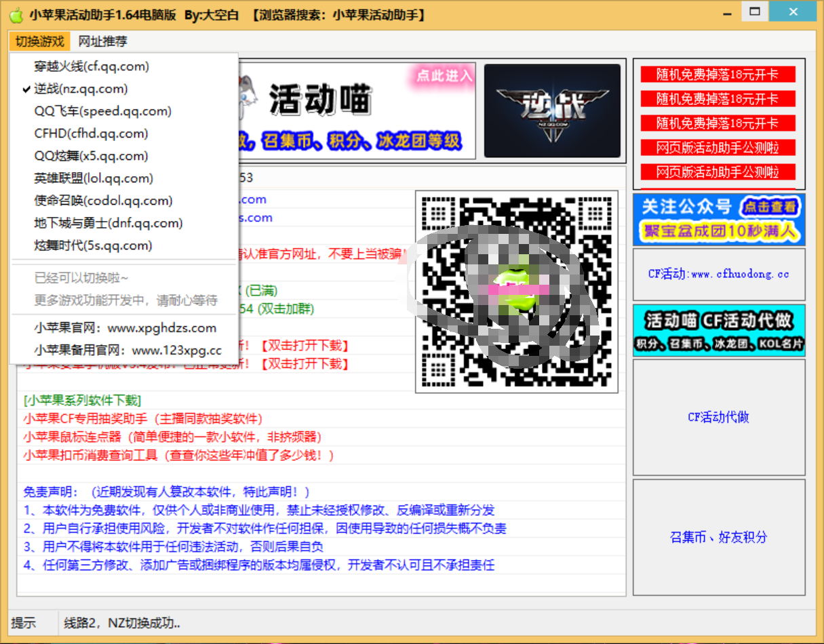Click the 免责声明 heading line
The width and height of the screenshot is (824, 644).
point(167,491)
